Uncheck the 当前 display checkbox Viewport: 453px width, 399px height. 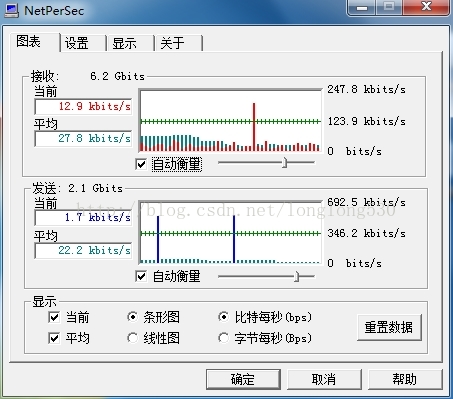click(54, 317)
